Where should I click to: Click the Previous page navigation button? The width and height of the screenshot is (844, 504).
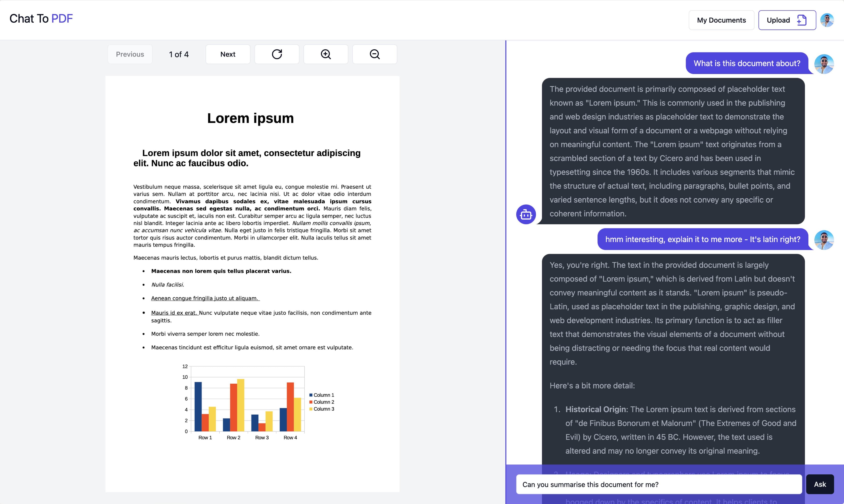click(130, 54)
